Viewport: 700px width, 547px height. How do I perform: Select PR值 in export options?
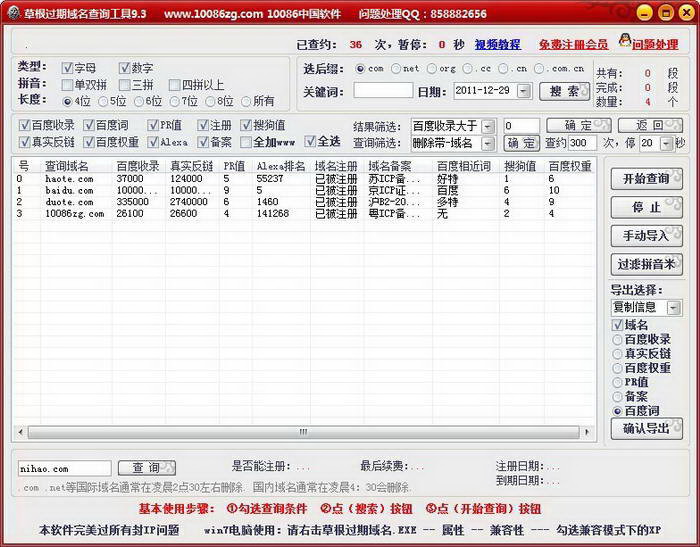point(617,382)
